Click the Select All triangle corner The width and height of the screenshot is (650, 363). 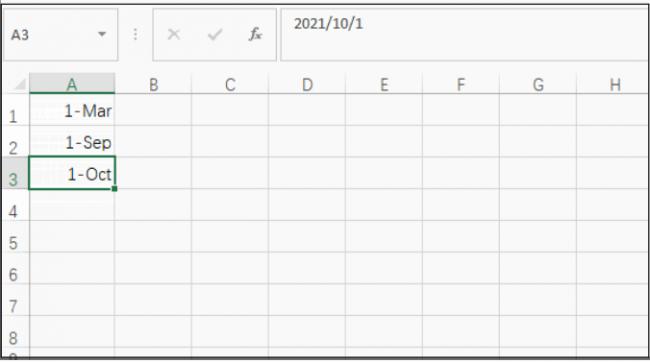19,85
